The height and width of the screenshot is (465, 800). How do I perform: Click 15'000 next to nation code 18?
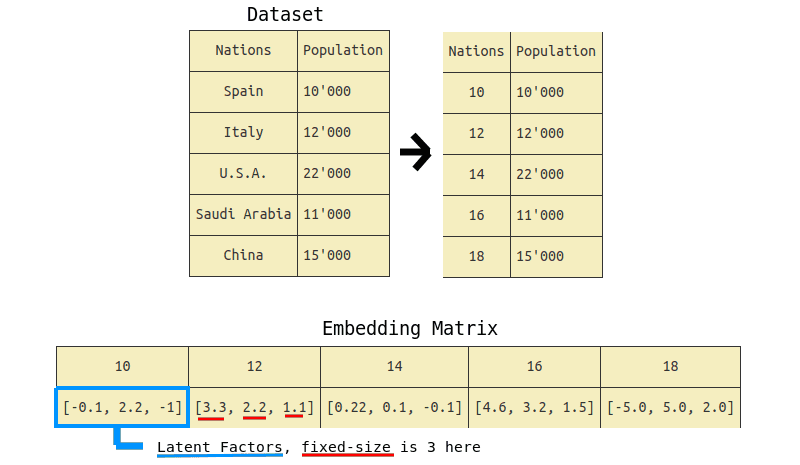[556, 257]
